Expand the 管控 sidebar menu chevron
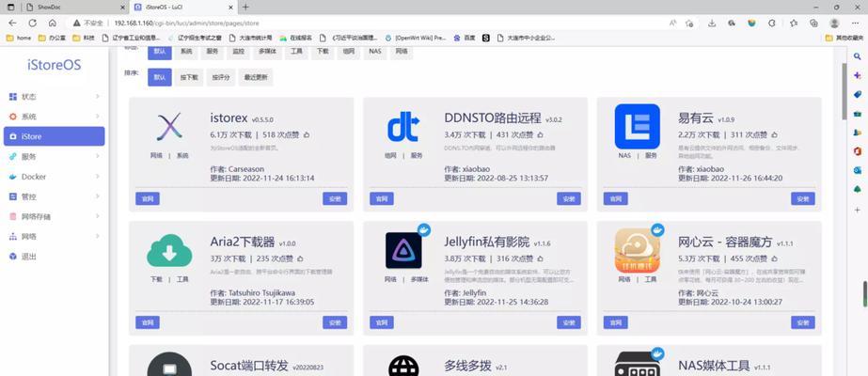The image size is (868, 376). pyautogui.click(x=98, y=196)
